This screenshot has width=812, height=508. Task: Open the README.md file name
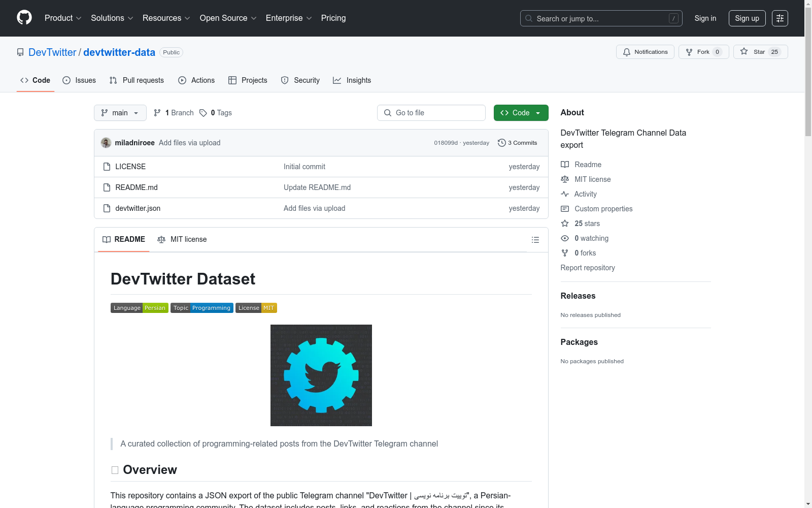click(x=137, y=187)
